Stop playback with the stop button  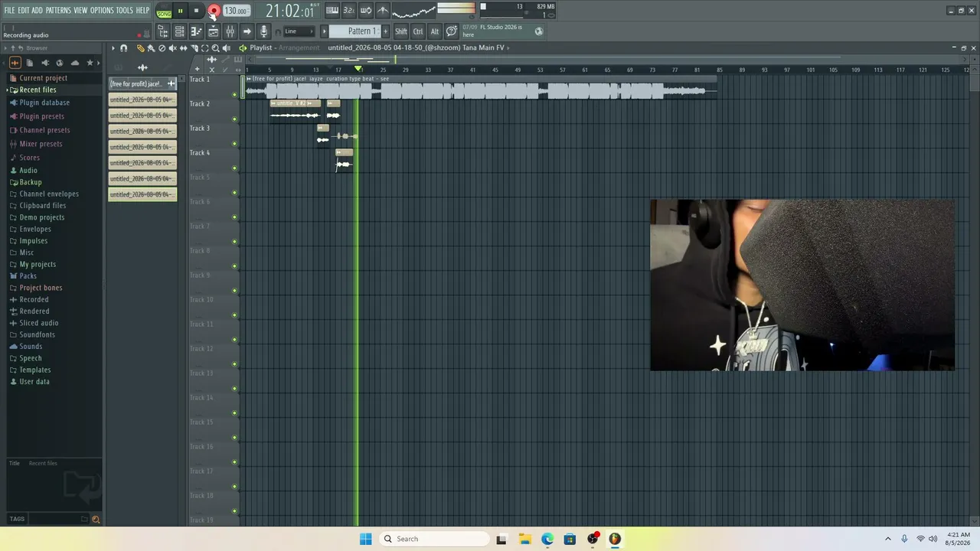196,11
